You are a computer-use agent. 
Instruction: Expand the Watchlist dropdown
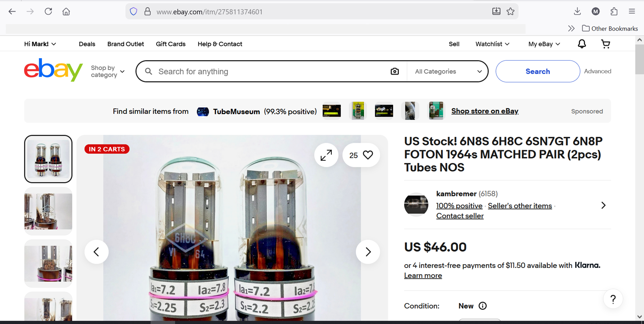point(492,44)
